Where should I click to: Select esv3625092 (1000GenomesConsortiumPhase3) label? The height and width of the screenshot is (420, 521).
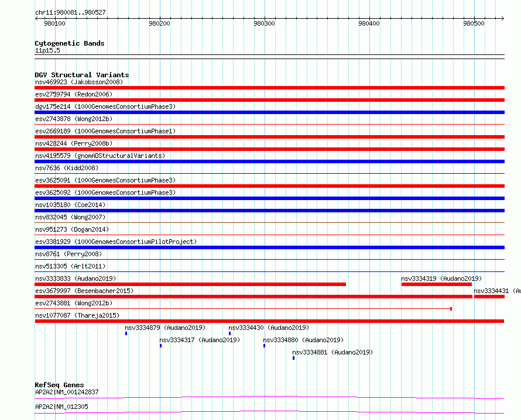pos(105,192)
